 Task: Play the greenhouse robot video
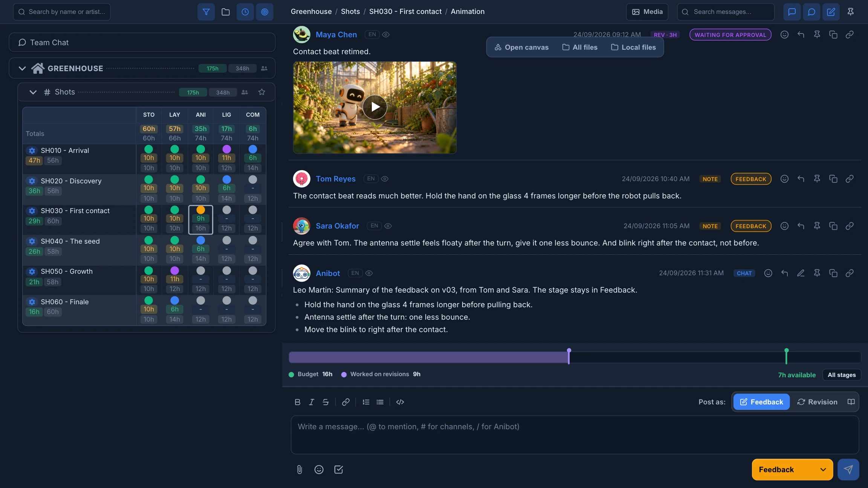pyautogui.click(x=375, y=107)
